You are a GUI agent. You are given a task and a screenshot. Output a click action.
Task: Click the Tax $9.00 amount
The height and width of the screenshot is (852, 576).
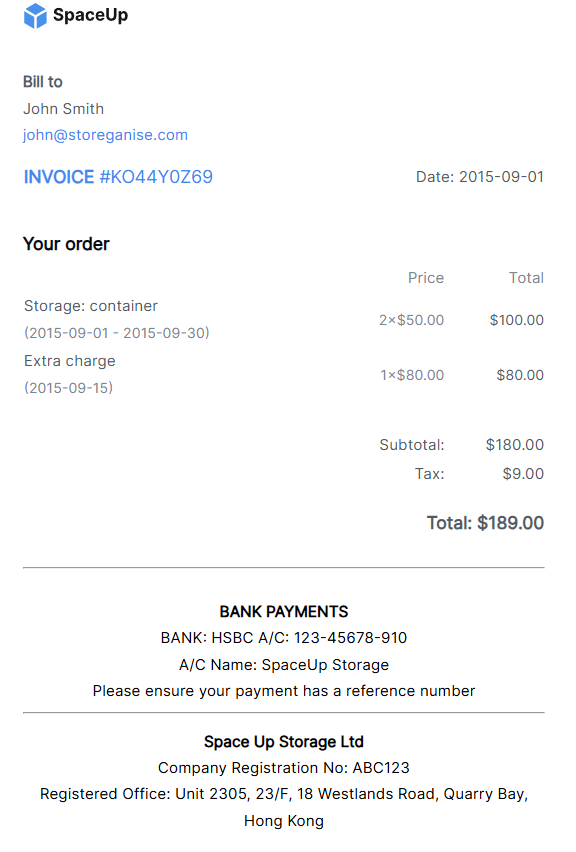pos(523,473)
